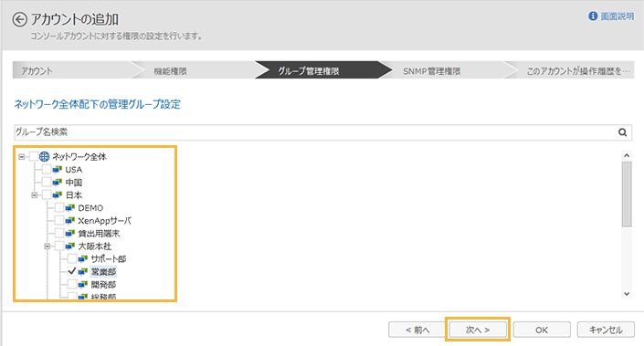Click the back arrow icon beside アカウントの追加
The height and width of the screenshot is (346, 644).
pos(19,19)
